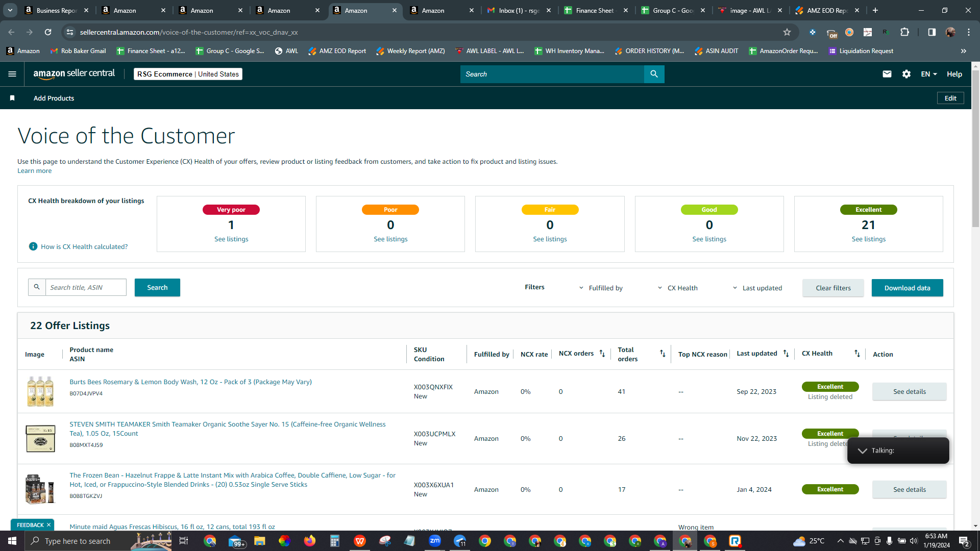Image resolution: width=980 pixels, height=551 pixels.
Task: Open the AWL LABEL bookmark
Action: pyautogui.click(x=489, y=51)
